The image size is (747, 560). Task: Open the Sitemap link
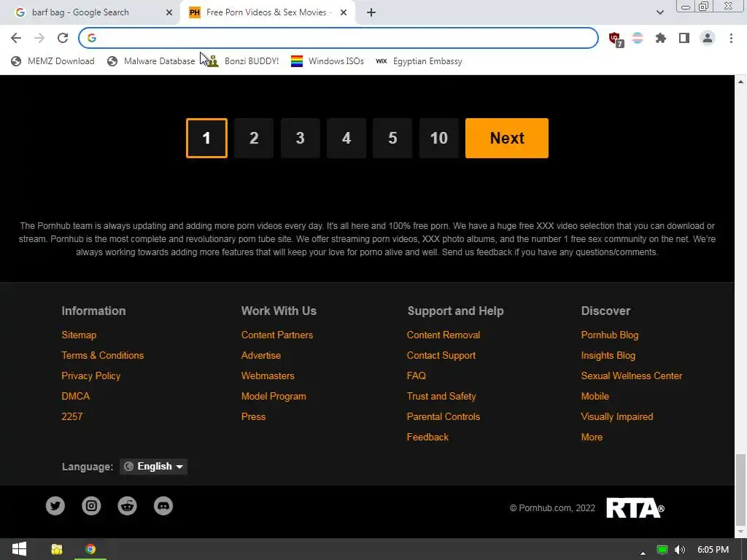click(79, 335)
